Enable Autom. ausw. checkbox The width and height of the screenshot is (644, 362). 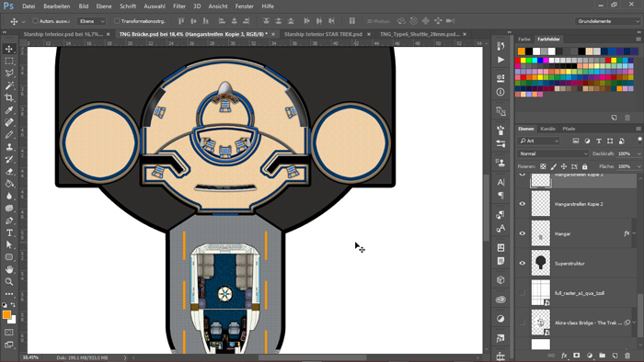coord(35,21)
